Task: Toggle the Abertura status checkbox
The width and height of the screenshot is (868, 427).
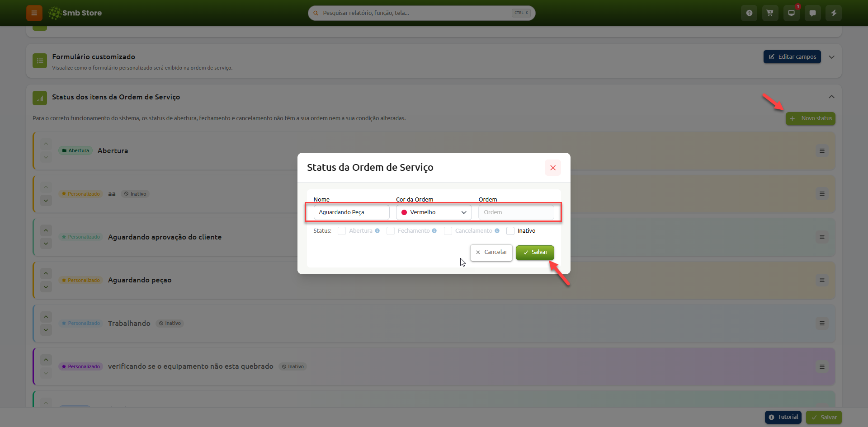Action: [342, 231]
